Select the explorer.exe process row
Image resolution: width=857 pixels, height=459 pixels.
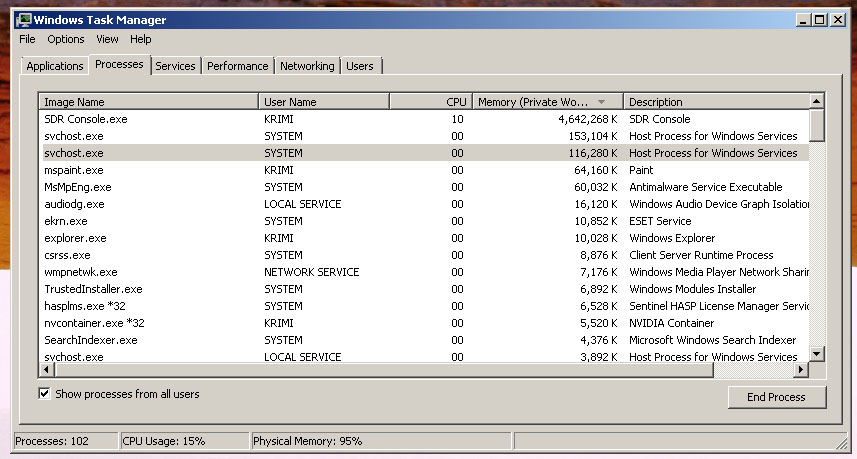click(x=75, y=238)
